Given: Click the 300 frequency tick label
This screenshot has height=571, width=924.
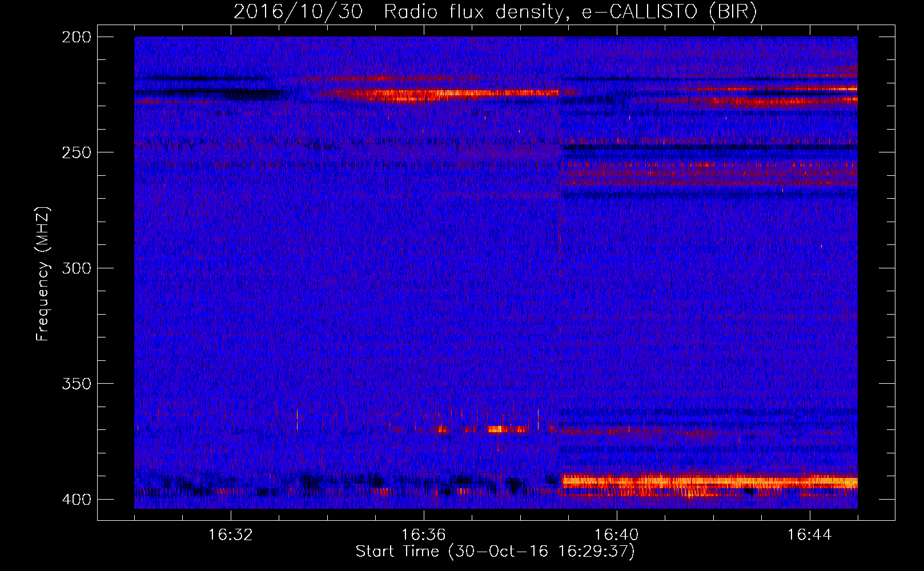Looking at the screenshot, I should click(77, 268).
